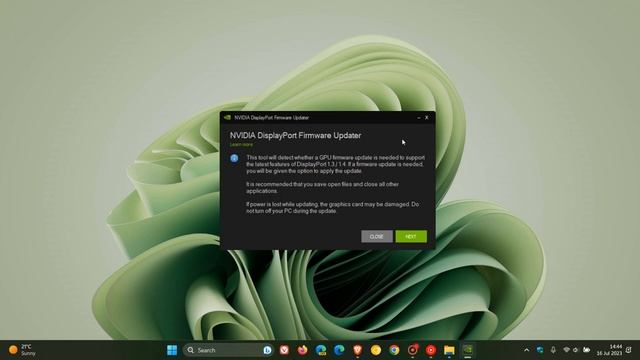The image size is (640, 360).
Task: Close the NVIDIA Firmware Updater window
Action: pyautogui.click(x=427, y=118)
